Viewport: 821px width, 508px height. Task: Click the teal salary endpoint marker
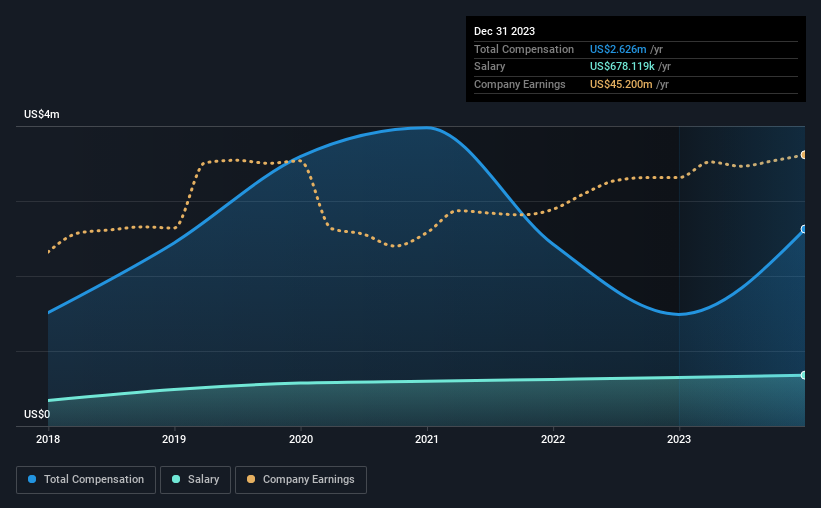[803, 376]
